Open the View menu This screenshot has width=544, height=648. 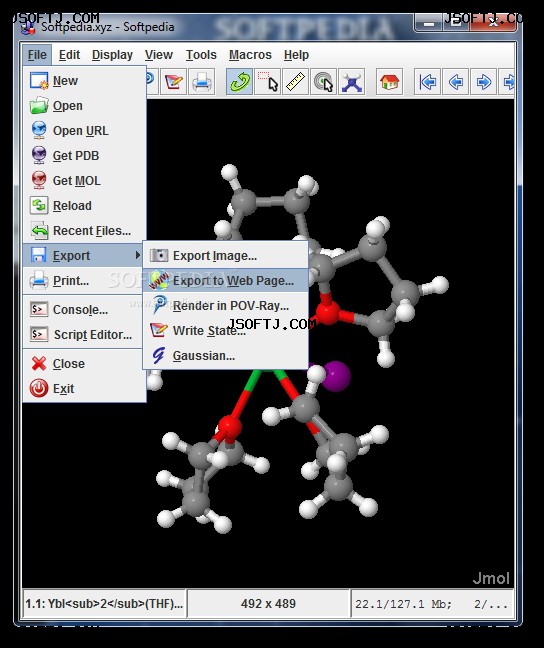point(158,55)
